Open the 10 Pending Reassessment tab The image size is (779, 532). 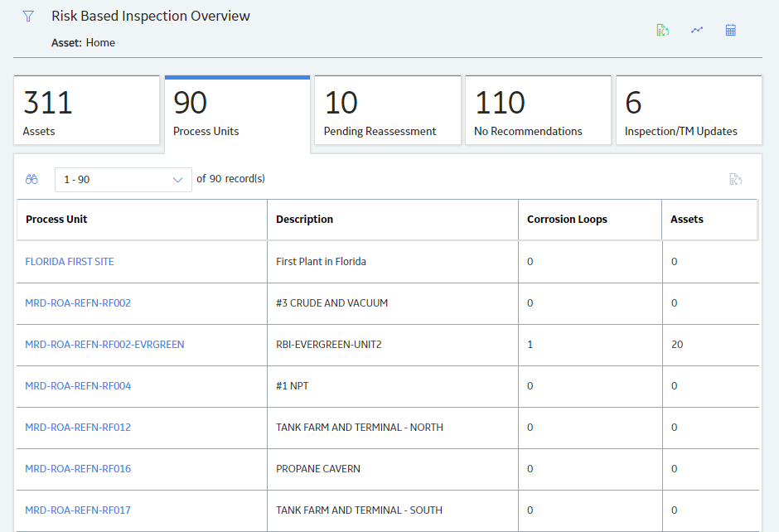coord(388,110)
